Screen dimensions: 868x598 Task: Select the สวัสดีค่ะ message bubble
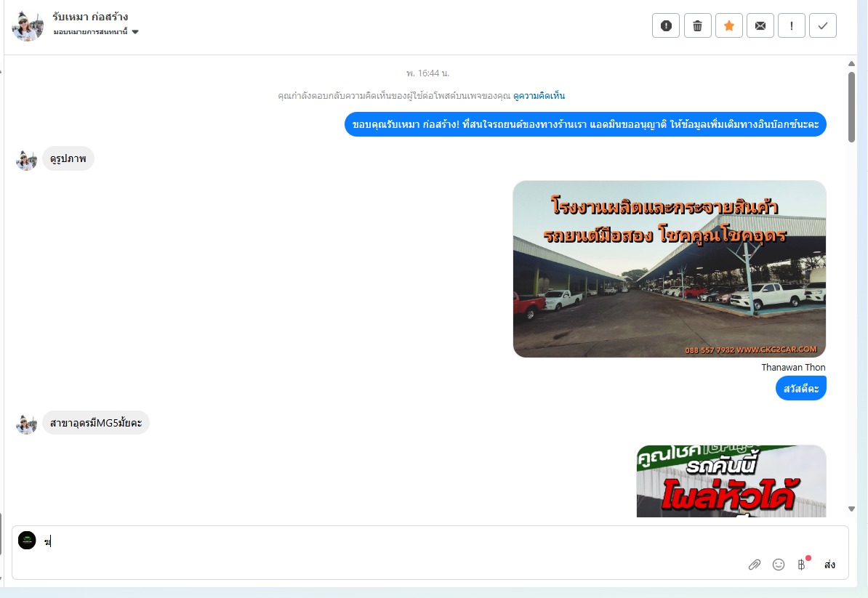click(801, 388)
